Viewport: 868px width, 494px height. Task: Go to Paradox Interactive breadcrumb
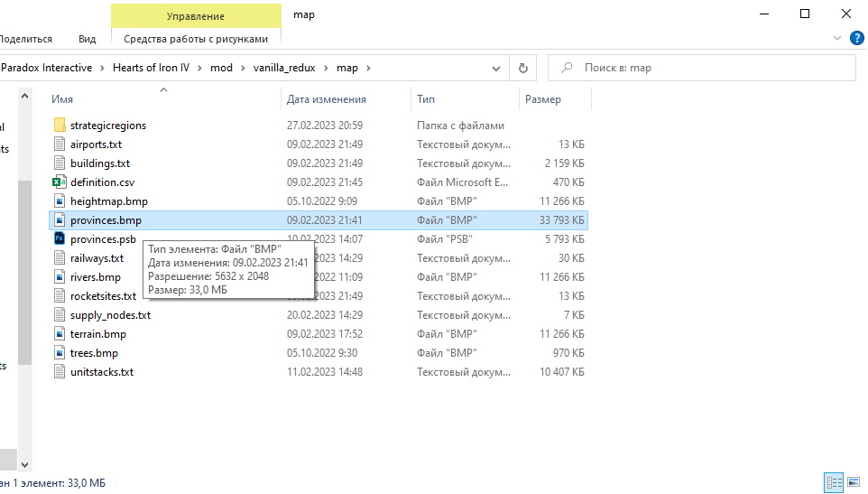[47, 68]
